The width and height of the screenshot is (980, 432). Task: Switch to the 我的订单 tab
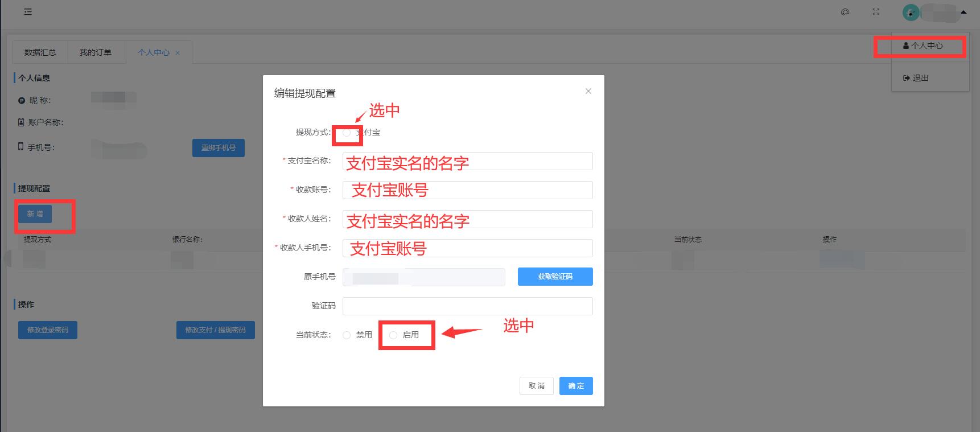[95, 52]
